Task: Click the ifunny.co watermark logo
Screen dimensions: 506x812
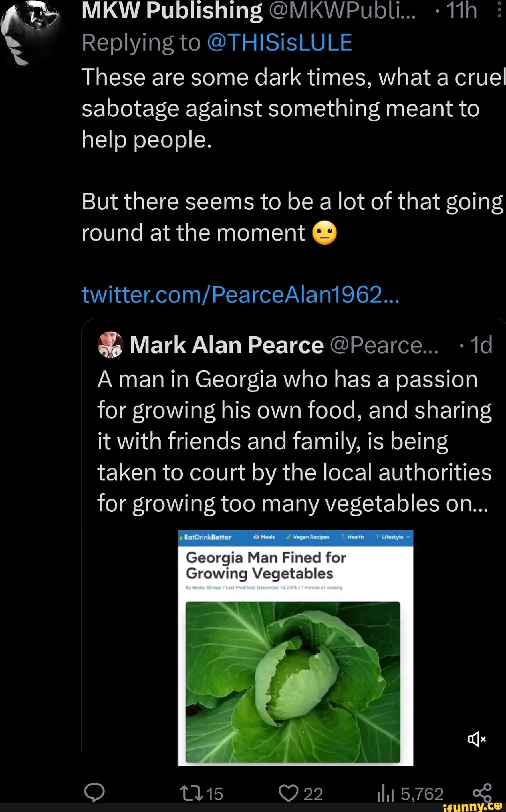Action: 472,806
